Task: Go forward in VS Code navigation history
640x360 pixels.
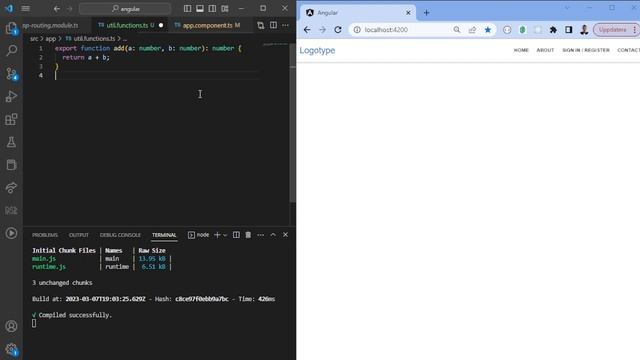Action: click(69, 9)
